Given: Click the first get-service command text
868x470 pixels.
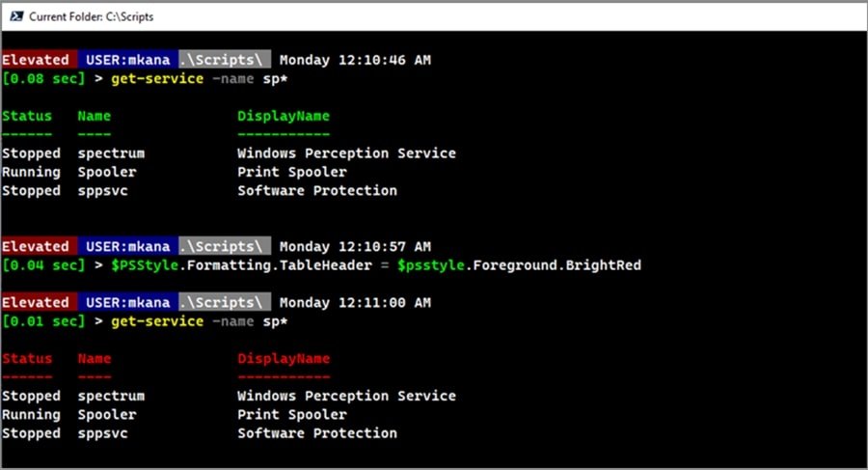Looking at the screenshot, I should tap(157, 78).
